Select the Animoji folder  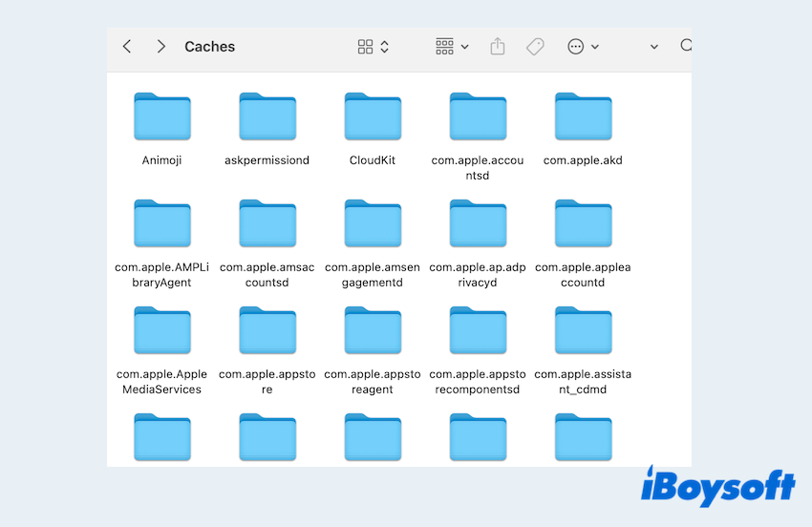[x=161, y=116]
